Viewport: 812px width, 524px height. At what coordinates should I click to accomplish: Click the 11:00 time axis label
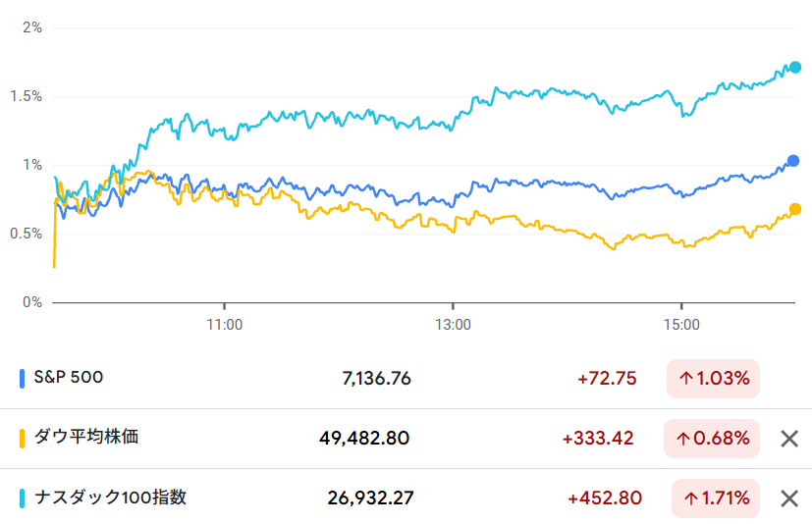pos(225,323)
